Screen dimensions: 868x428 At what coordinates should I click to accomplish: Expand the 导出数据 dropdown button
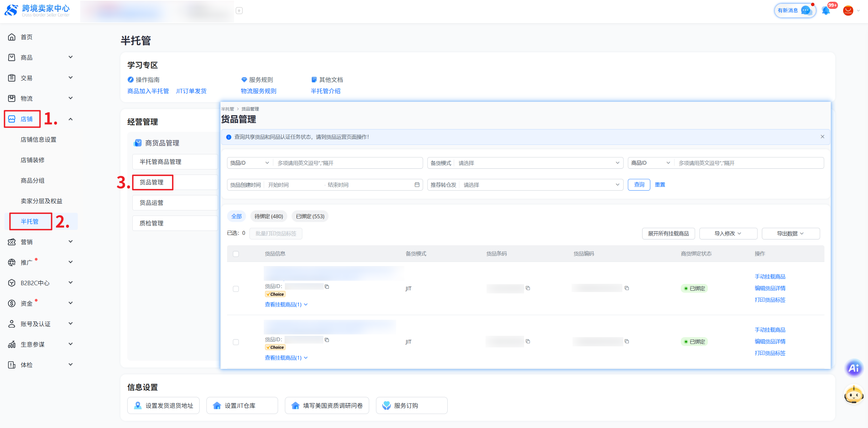click(x=791, y=234)
